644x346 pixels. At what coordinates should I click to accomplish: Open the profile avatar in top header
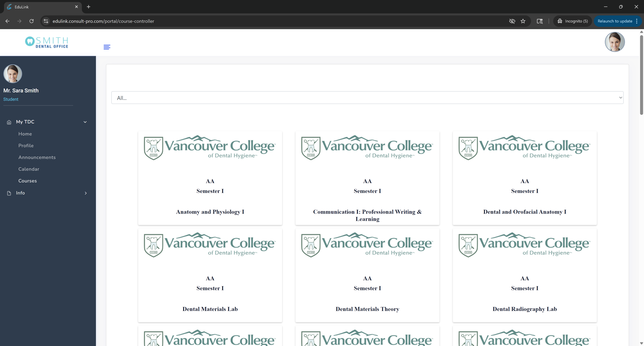point(615,42)
